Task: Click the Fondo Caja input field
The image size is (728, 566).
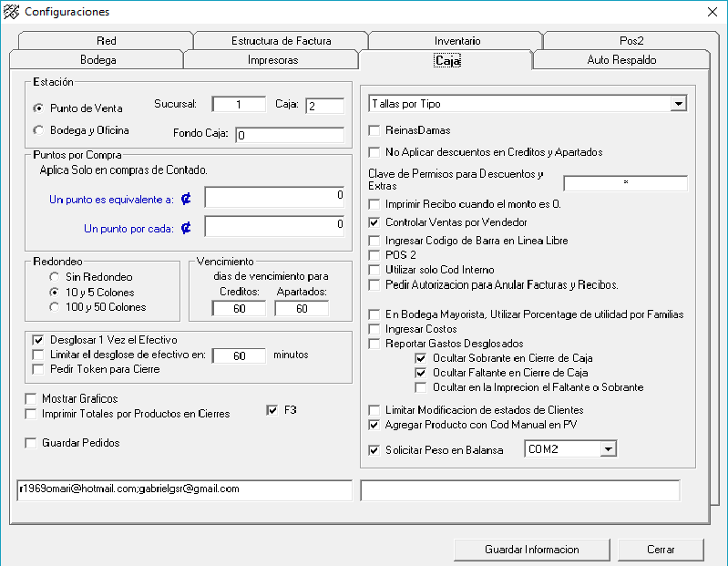Action: (x=289, y=136)
